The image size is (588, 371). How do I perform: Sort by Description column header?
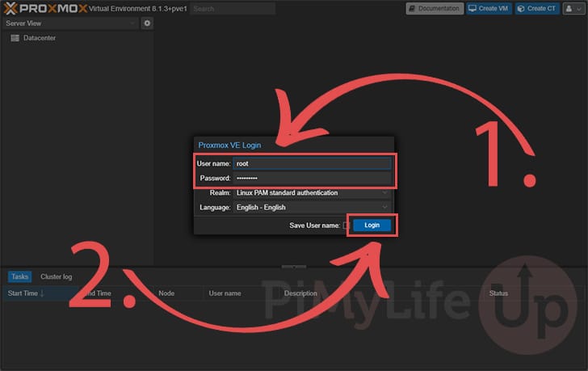pyautogui.click(x=300, y=293)
